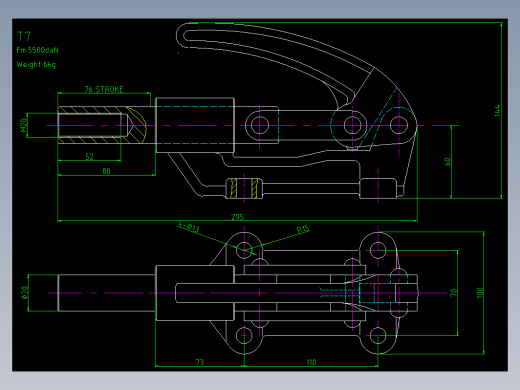The height and width of the screenshot is (390, 520).
Task: Select the 70 hole spacing dimension
Action: coord(453,293)
